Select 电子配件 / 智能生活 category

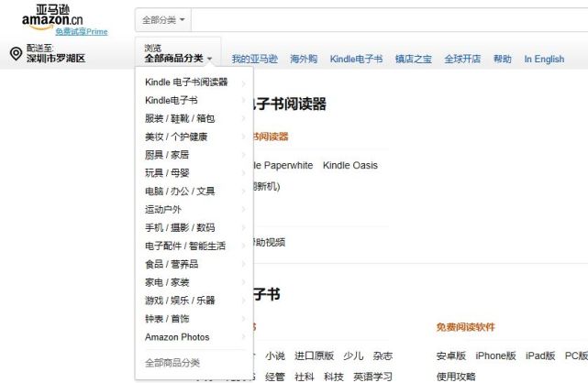[x=185, y=246]
